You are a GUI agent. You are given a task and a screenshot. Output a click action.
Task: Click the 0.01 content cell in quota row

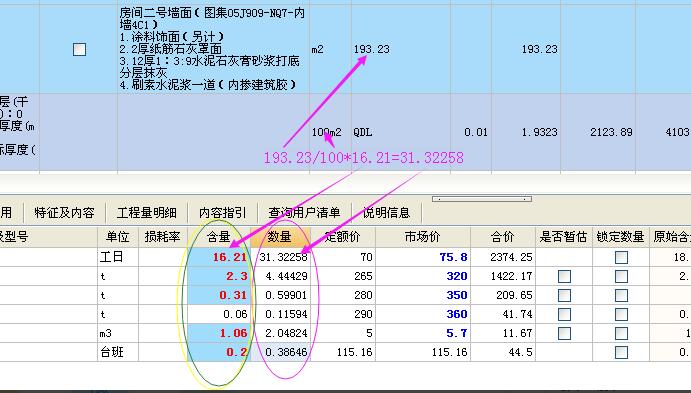(x=471, y=132)
